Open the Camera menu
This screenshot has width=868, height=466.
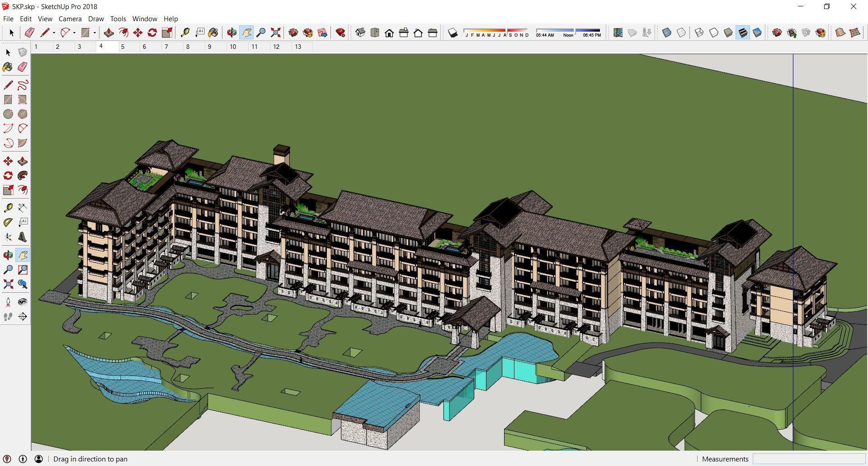[x=70, y=19]
